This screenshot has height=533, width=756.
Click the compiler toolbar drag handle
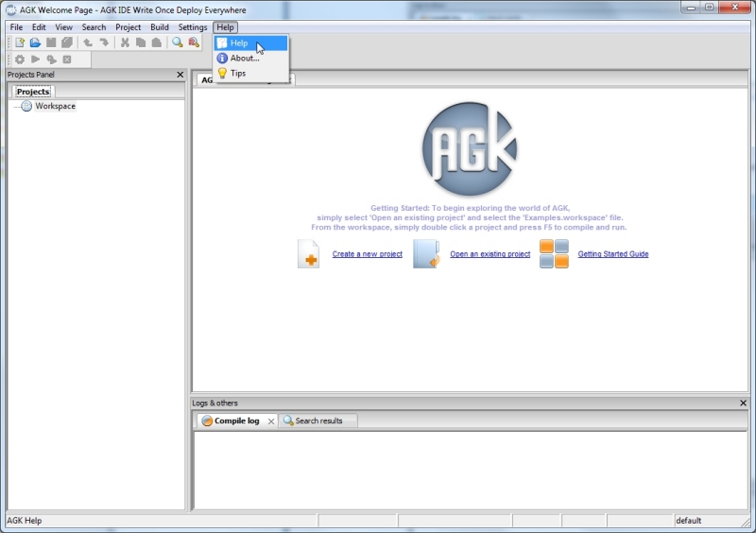coord(9,60)
